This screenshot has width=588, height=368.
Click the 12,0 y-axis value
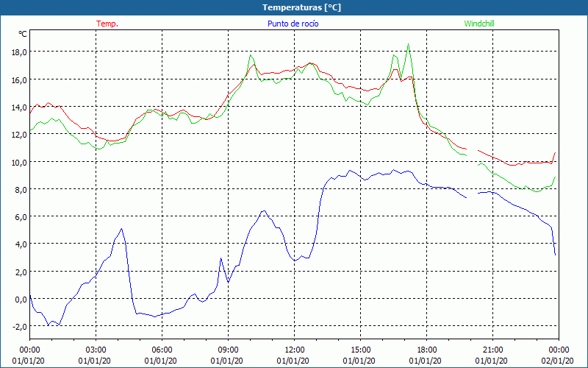pyautogui.click(x=19, y=135)
